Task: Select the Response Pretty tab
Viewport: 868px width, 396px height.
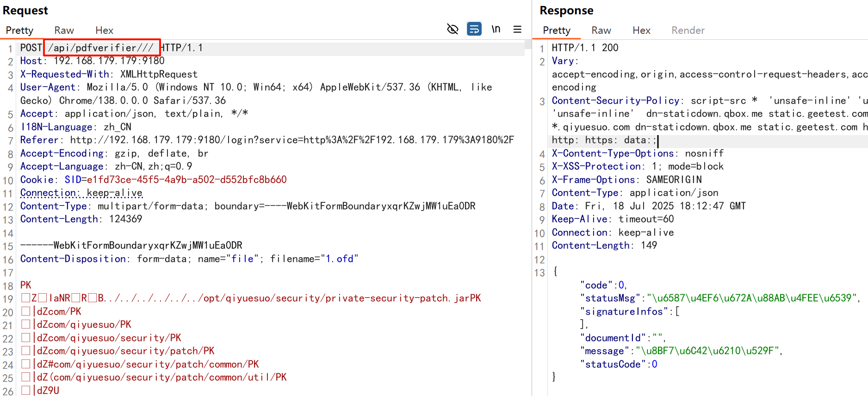Action: pos(556,31)
